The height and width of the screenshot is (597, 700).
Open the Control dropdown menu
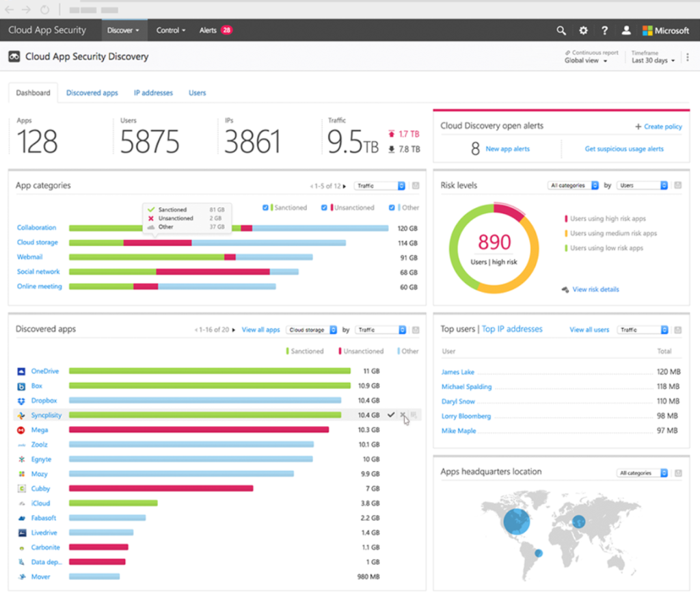pos(170,30)
